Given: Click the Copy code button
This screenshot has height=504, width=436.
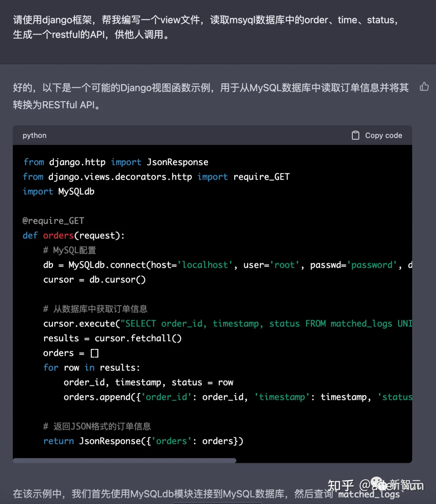Looking at the screenshot, I should pos(383,135).
